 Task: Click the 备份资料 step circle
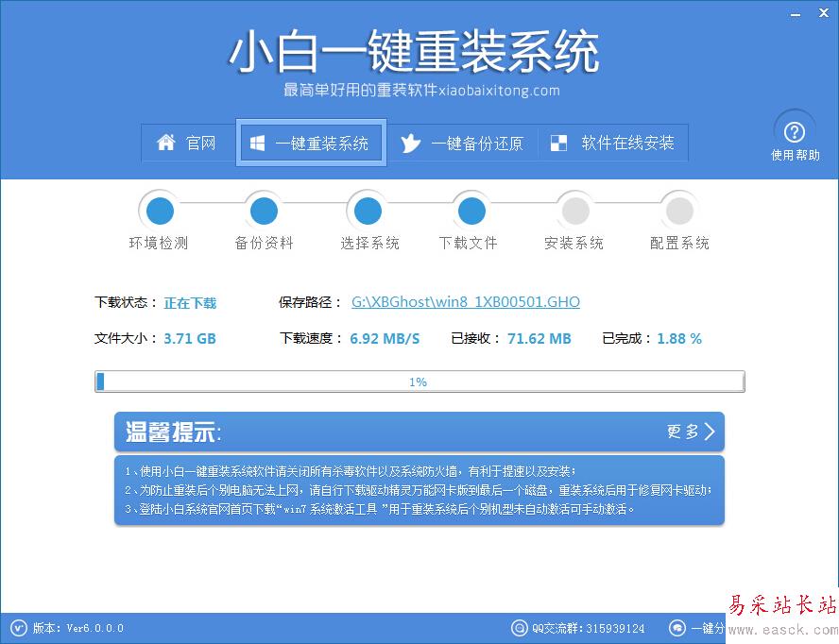tap(264, 211)
